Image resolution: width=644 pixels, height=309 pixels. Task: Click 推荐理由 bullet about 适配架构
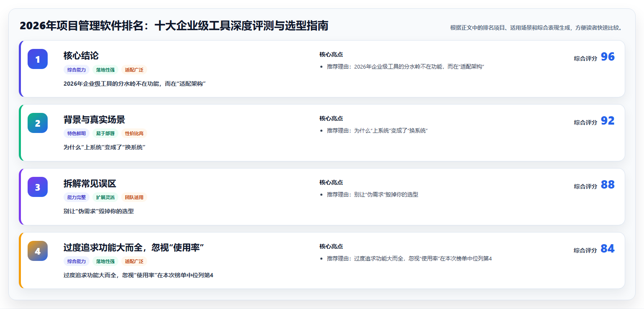click(406, 67)
